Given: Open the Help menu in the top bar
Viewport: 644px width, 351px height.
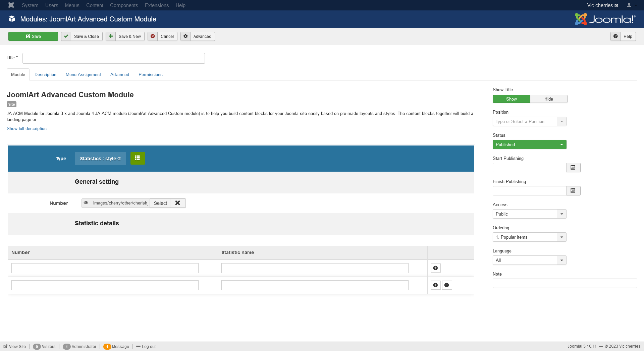Looking at the screenshot, I should point(180,5).
